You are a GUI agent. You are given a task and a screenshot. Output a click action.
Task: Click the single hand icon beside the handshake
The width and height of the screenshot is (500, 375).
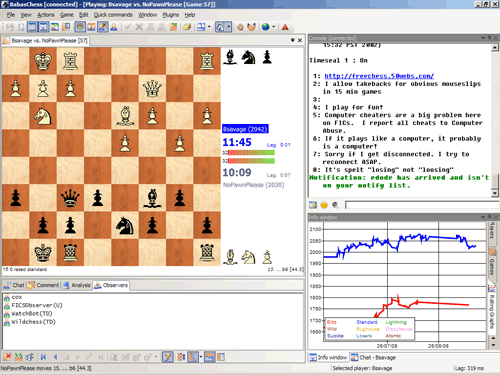coord(240,27)
